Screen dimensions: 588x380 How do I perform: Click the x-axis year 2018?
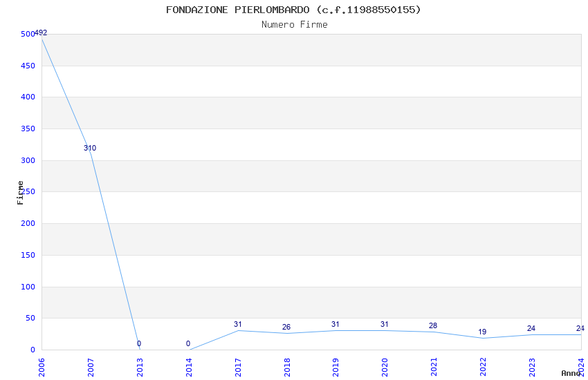click(x=287, y=367)
